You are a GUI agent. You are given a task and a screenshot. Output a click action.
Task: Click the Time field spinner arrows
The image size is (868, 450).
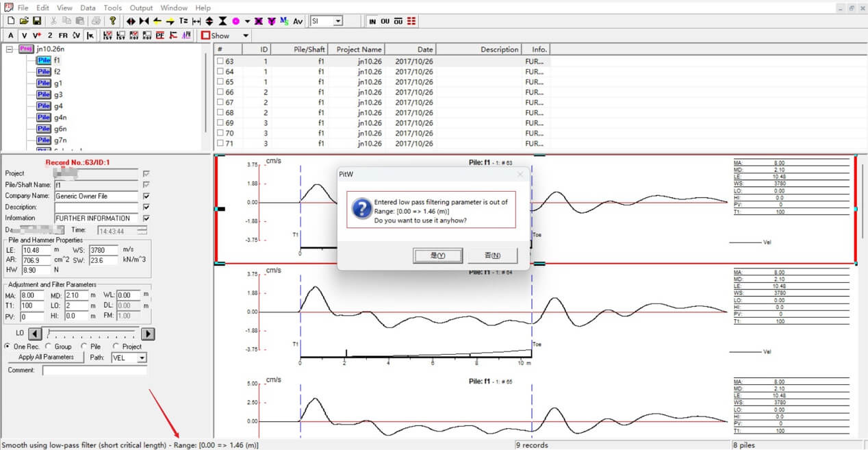point(142,231)
